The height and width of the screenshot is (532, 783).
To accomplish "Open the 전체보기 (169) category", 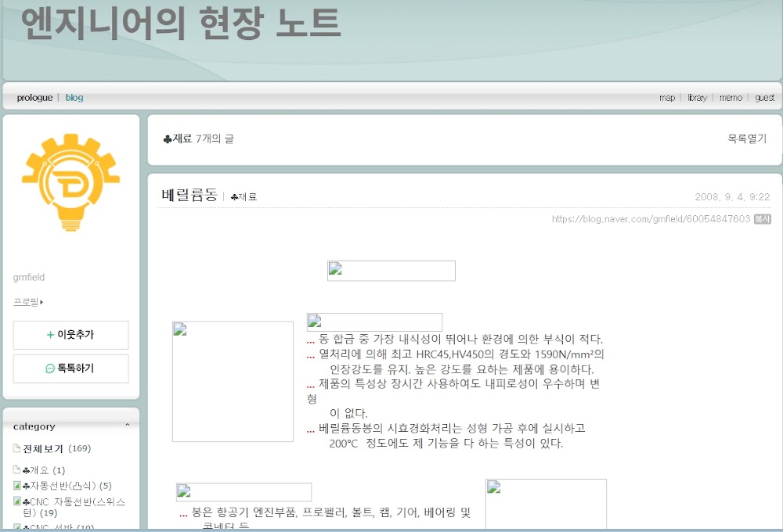I will click(x=57, y=448).
